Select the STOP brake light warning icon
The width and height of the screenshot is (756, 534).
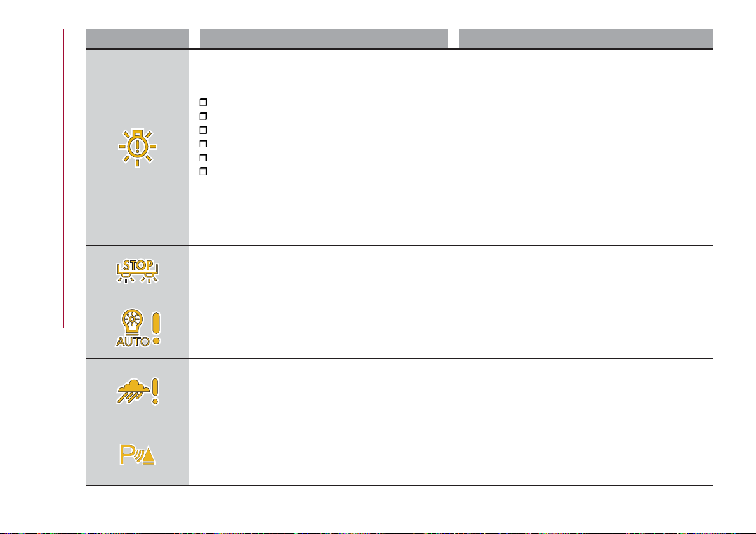(x=138, y=271)
